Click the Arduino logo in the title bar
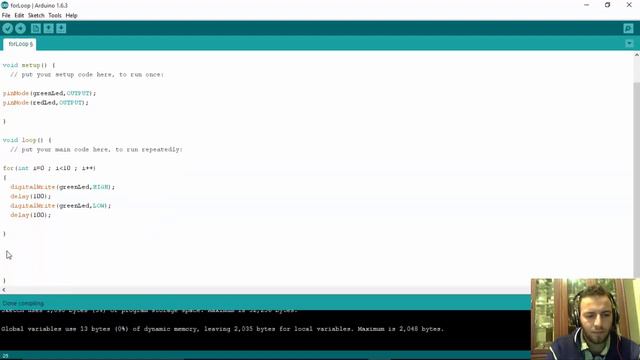The height and width of the screenshot is (360, 640). tap(5, 5)
